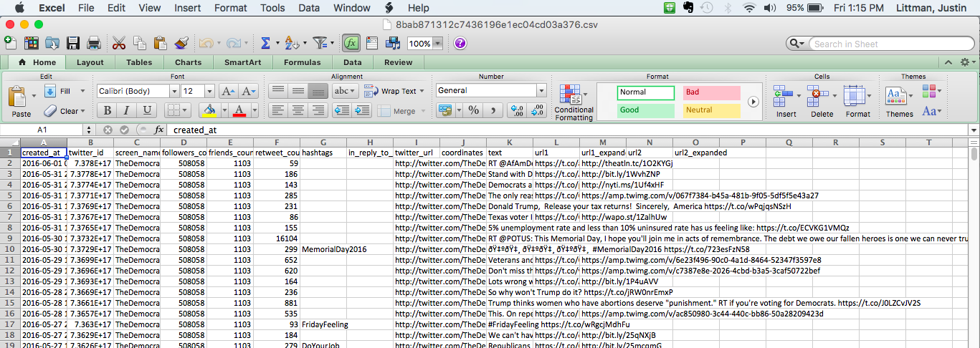Decrease decimal places
This screenshot has width=980, height=348.
pyautogui.click(x=536, y=110)
